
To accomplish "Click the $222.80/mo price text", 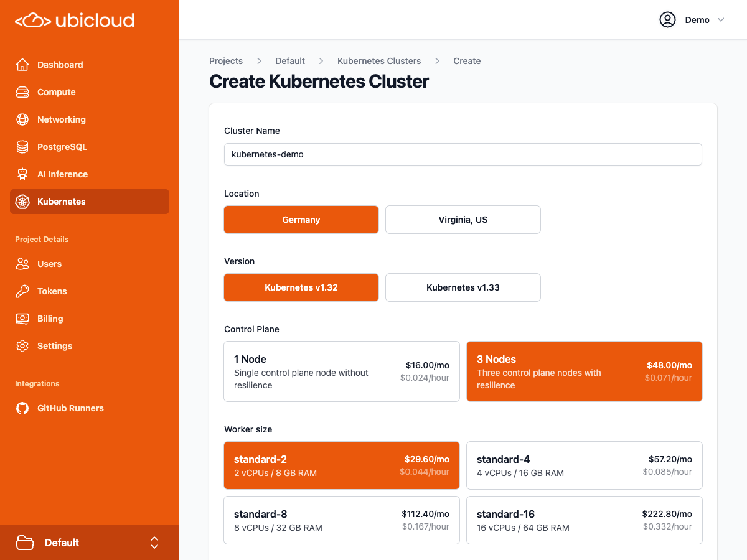I will [x=667, y=514].
